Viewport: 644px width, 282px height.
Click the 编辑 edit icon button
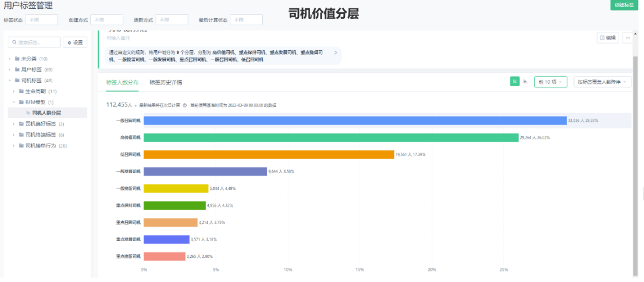(x=608, y=38)
